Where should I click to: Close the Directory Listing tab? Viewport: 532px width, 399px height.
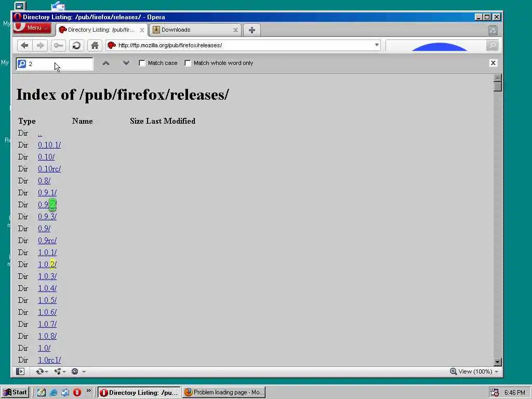coord(142,30)
